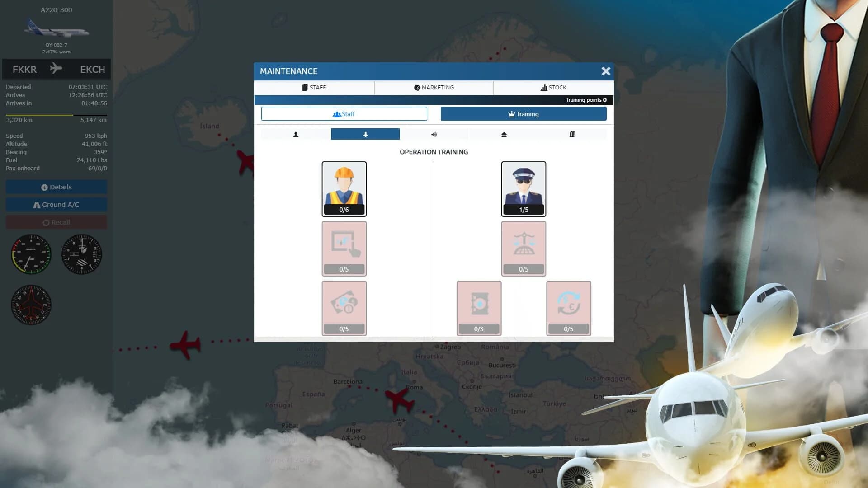Open the STOCK tab
The height and width of the screenshot is (488, 868).
click(x=553, y=87)
